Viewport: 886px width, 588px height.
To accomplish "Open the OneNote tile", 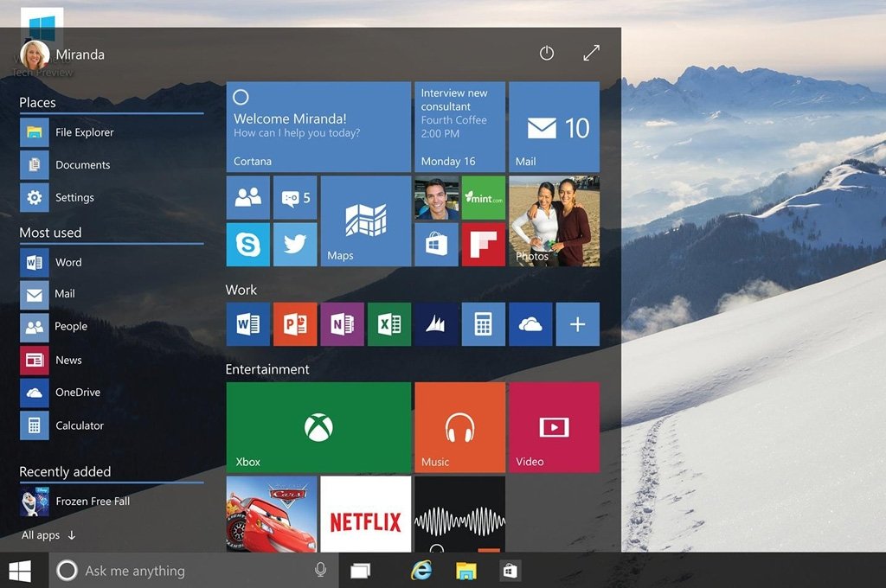I will click(x=342, y=324).
